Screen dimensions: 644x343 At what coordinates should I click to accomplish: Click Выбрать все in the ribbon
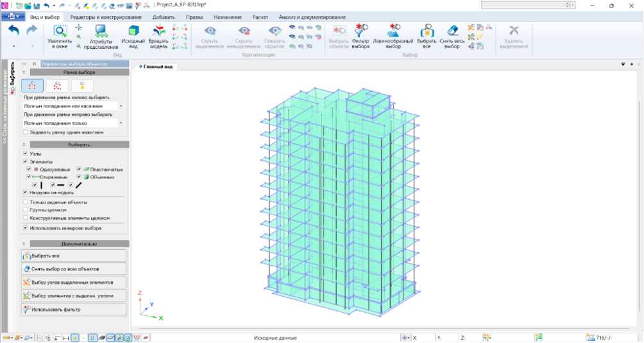pos(427,33)
